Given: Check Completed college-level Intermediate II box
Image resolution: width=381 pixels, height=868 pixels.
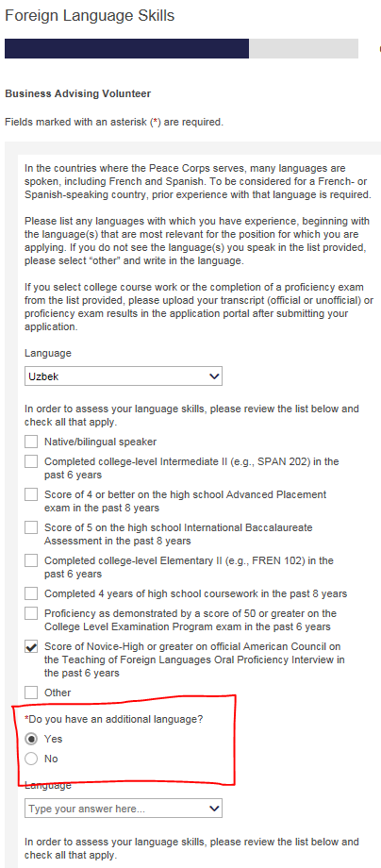Looking at the screenshot, I should (x=31, y=461).
